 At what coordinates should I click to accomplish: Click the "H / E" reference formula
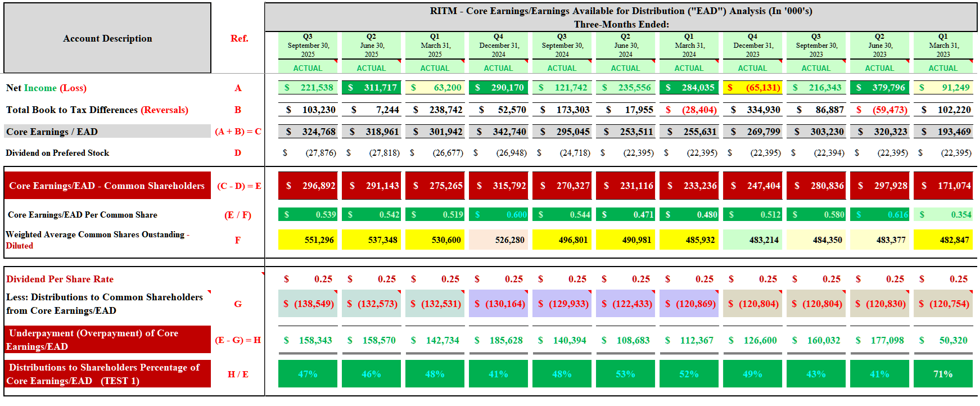(x=238, y=374)
